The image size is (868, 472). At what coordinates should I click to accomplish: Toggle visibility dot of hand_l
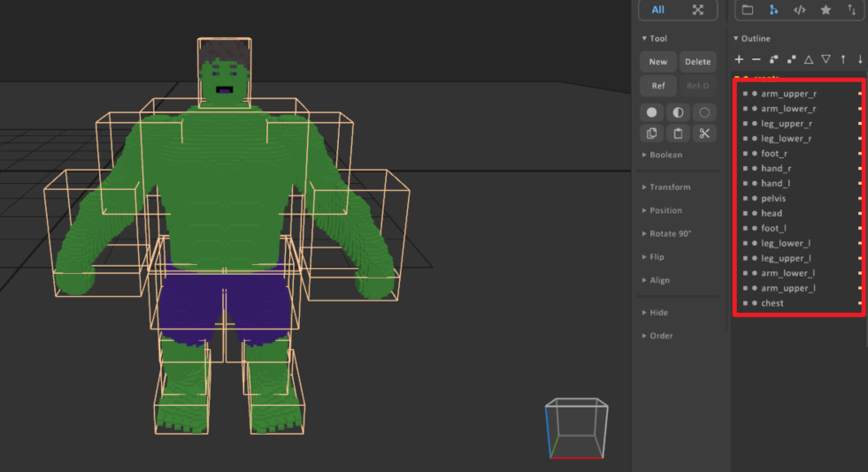pyautogui.click(x=755, y=184)
